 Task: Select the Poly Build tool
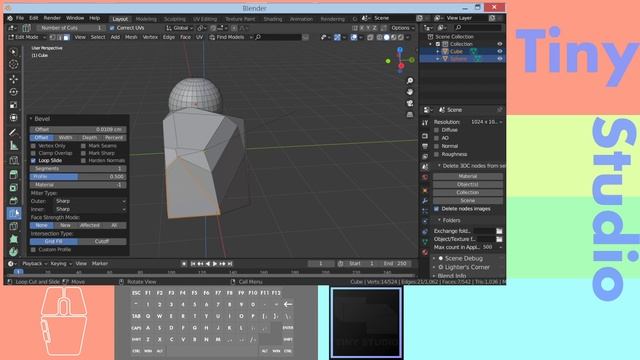(13, 239)
